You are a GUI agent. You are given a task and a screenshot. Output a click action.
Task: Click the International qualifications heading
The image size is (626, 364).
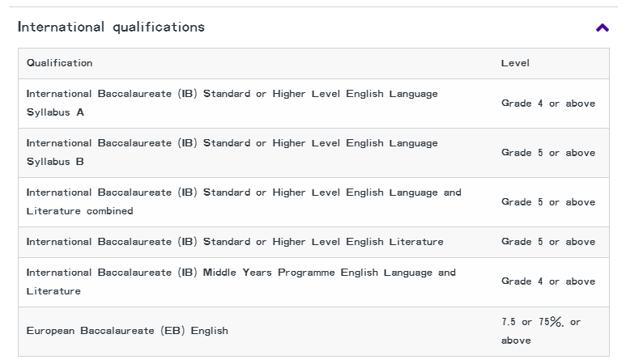point(111,27)
